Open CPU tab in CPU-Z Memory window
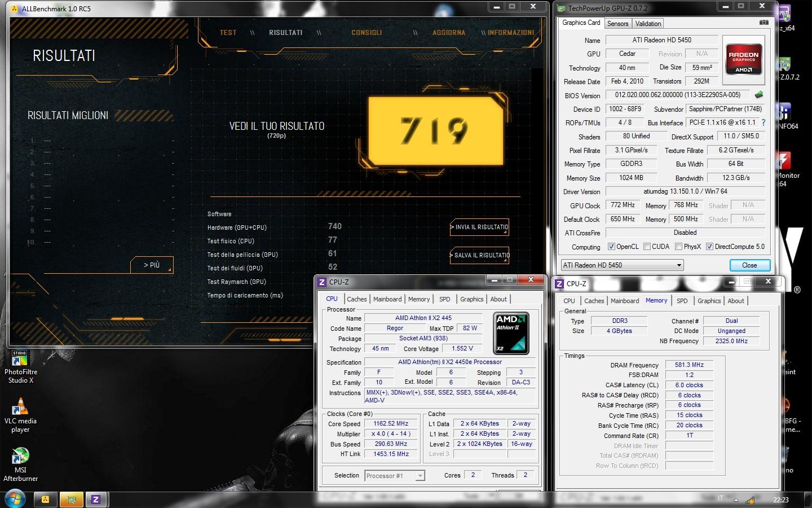 pyautogui.click(x=570, y=301)
